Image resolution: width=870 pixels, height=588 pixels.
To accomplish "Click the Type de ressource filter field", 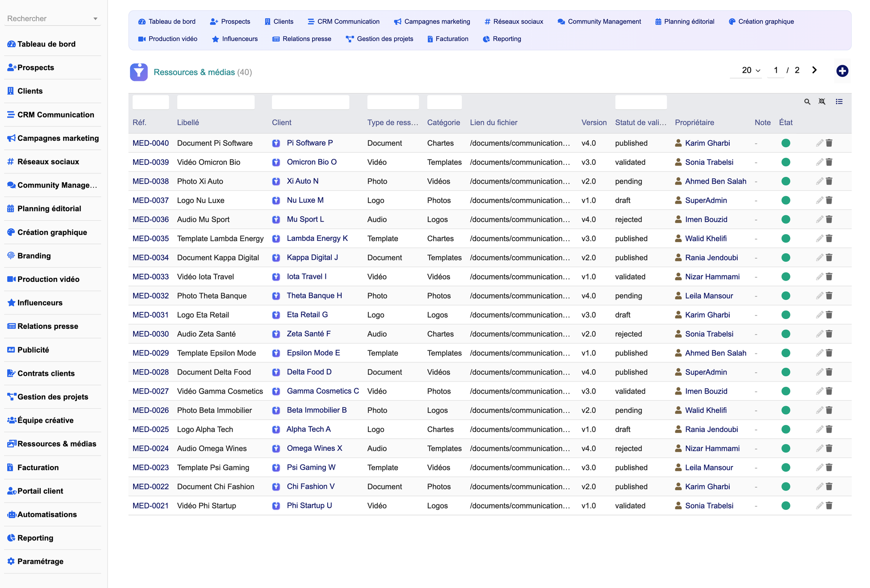I will (393, 102).
